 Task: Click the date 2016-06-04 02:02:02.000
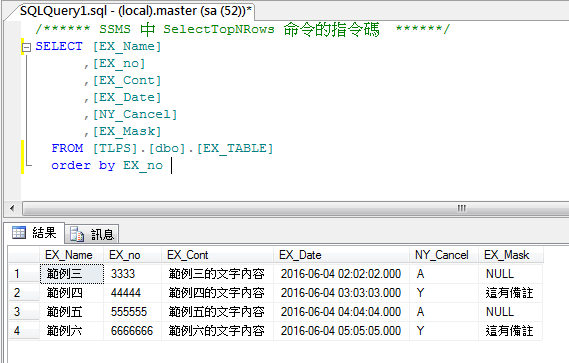pos(341,274)
